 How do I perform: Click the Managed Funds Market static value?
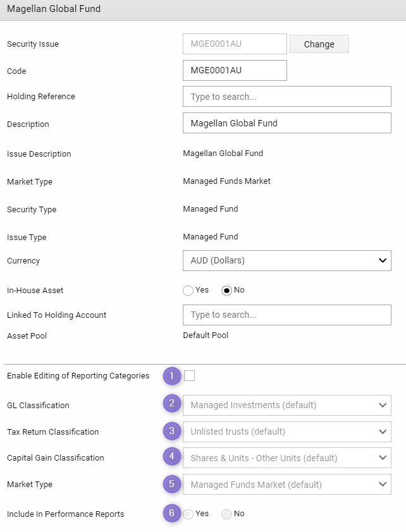(226, 181)
